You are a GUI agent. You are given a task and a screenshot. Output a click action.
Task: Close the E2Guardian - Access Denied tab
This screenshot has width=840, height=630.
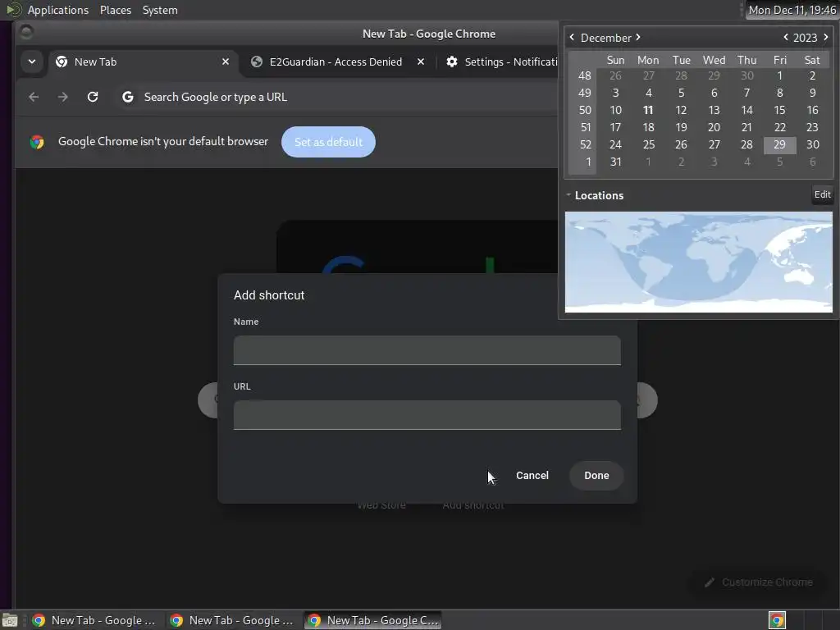421,62
